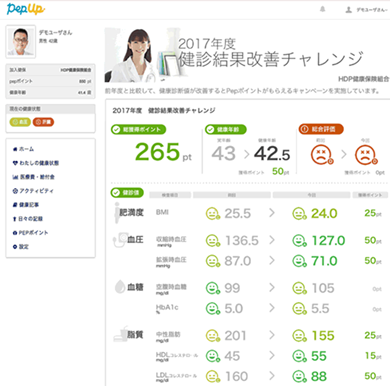Click the 総獲得ポイント green badge
This screenshot has width=390, height=386.
click(x=138, y=129)
